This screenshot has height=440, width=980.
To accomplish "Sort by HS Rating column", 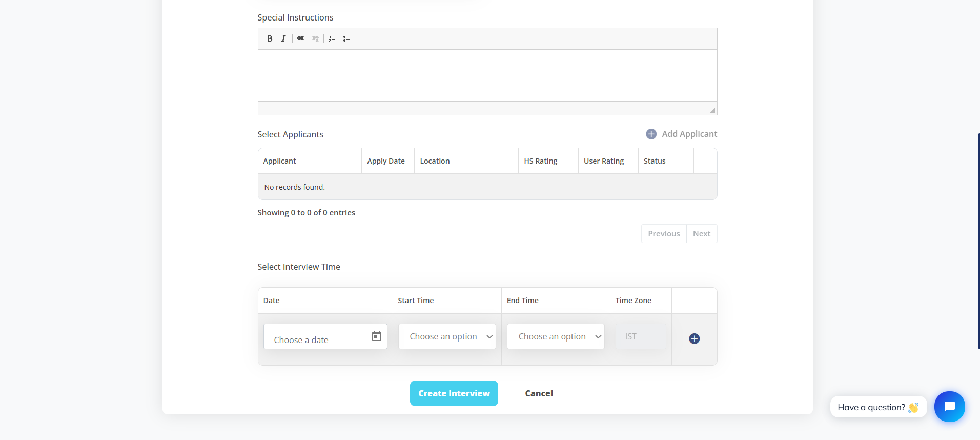I will pos(541,161).
